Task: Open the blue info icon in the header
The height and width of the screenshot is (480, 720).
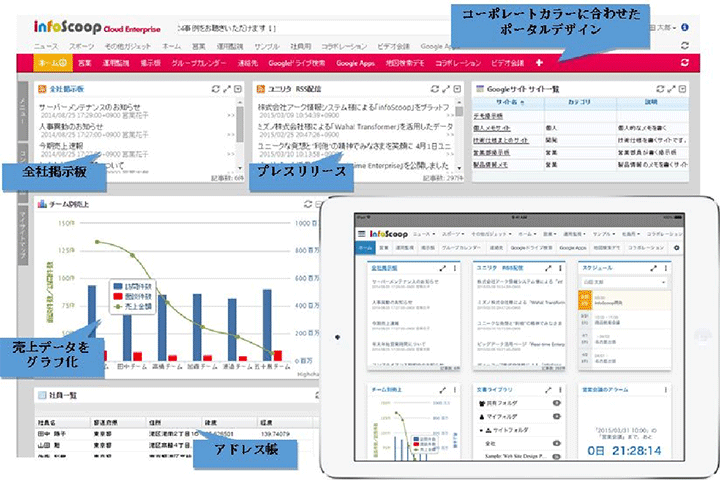Action: click(x=685, y=27)
